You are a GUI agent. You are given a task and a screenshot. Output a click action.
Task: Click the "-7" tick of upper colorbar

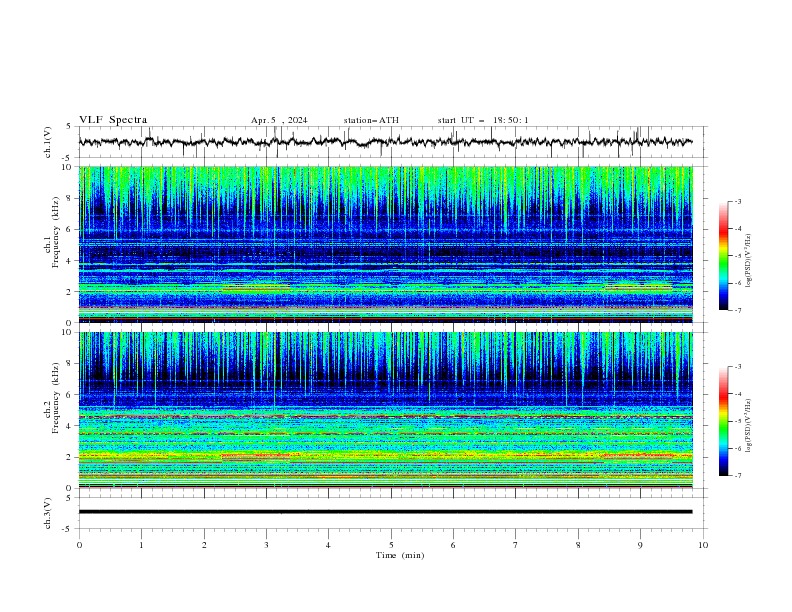tap(737, 310)
